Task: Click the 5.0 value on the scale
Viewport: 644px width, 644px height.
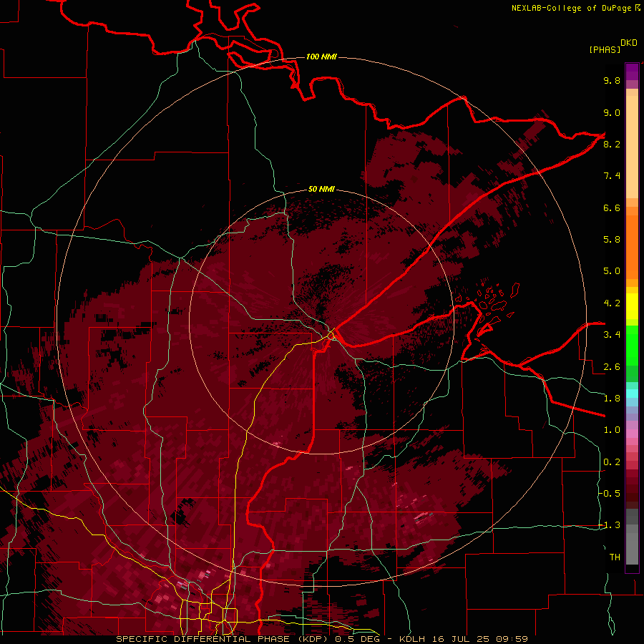Action: pos(612,271)
